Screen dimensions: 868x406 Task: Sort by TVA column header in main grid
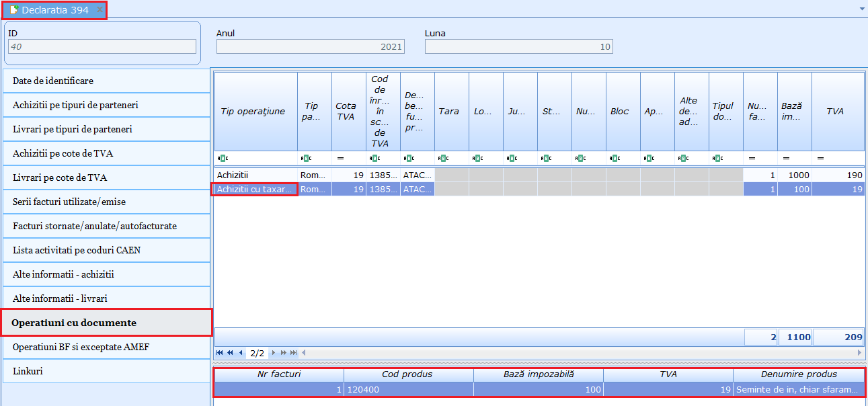[x=838, y=112]
